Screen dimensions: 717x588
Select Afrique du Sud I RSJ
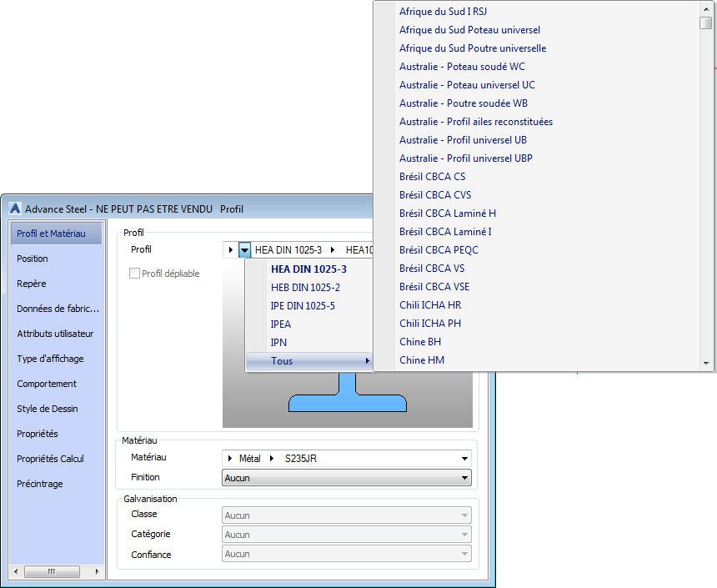(x=443, y=12)
